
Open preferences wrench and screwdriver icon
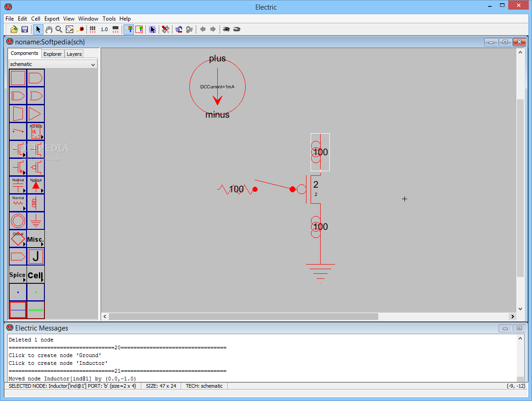(166, 30)
